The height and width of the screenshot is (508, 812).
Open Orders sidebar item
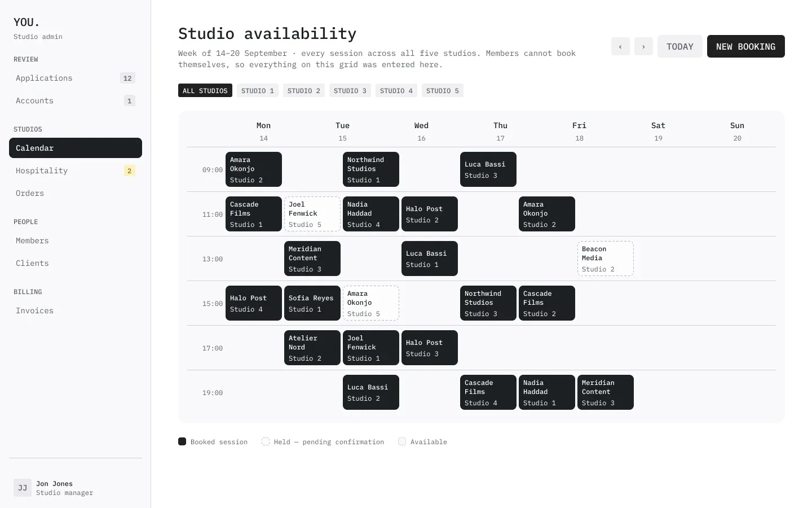(x=76, y=193)
